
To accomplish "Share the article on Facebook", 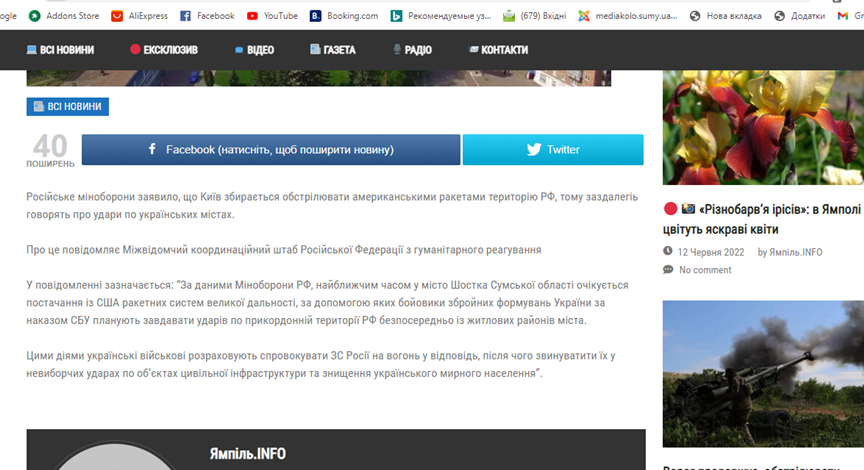I will pos(271,149).
